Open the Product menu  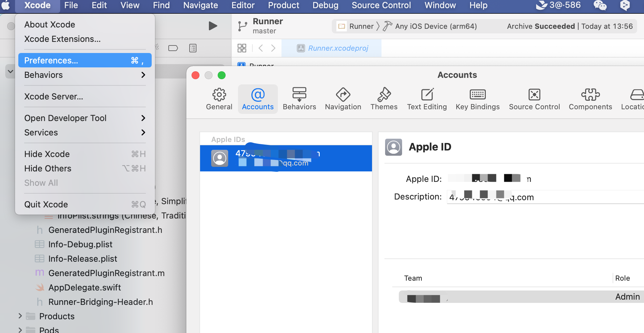[x=283, y=5]
